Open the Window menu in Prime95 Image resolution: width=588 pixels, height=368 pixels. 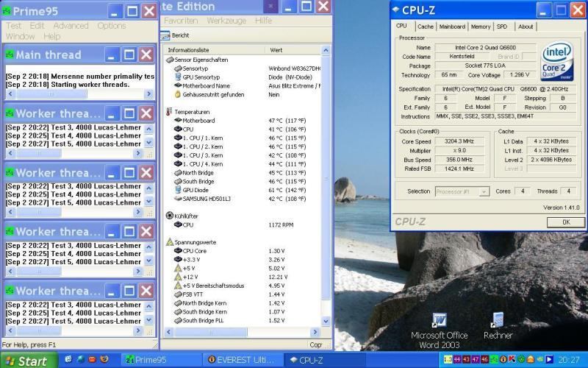pos(21,36)
